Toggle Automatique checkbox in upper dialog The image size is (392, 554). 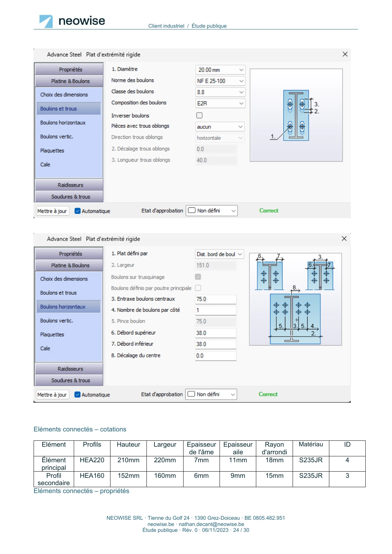click(x=78, y=211)
